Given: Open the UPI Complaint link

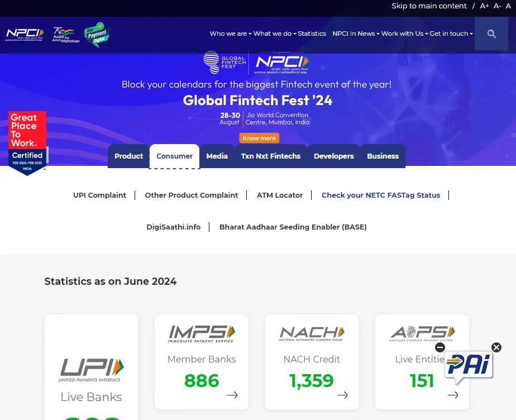Looking at the screenshot, I should pos(99,195).
